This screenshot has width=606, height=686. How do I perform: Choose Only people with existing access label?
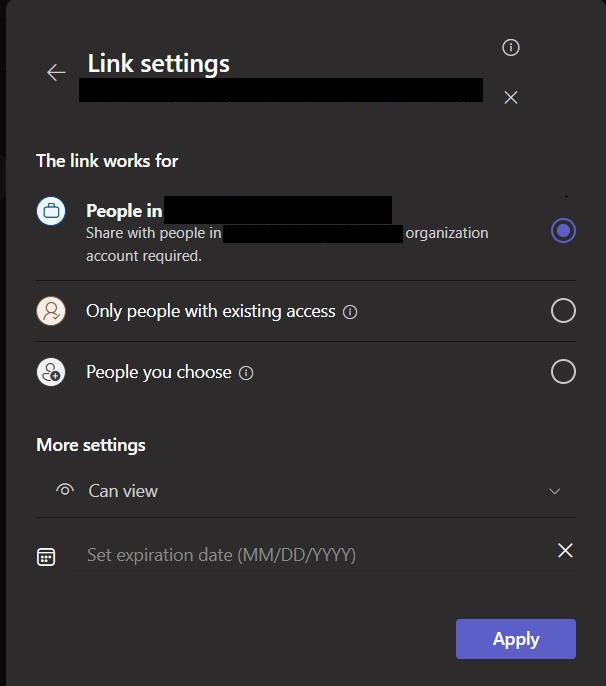tap(210, 312)
